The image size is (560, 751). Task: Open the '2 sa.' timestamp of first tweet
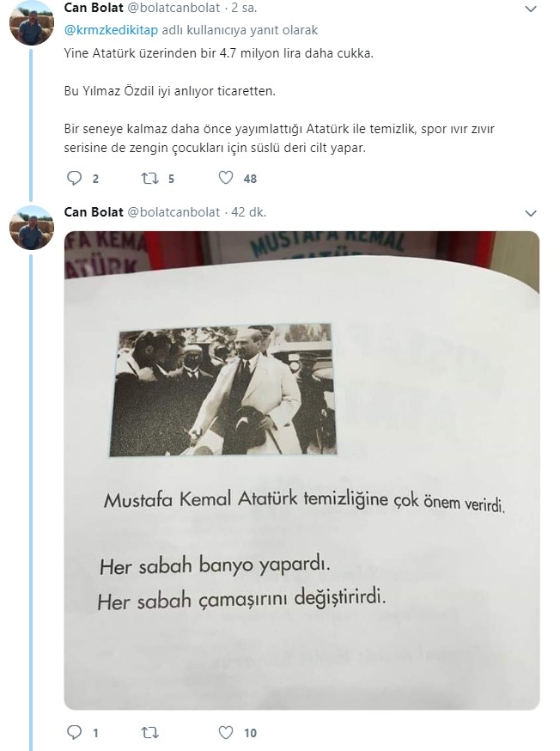(244, 8)
